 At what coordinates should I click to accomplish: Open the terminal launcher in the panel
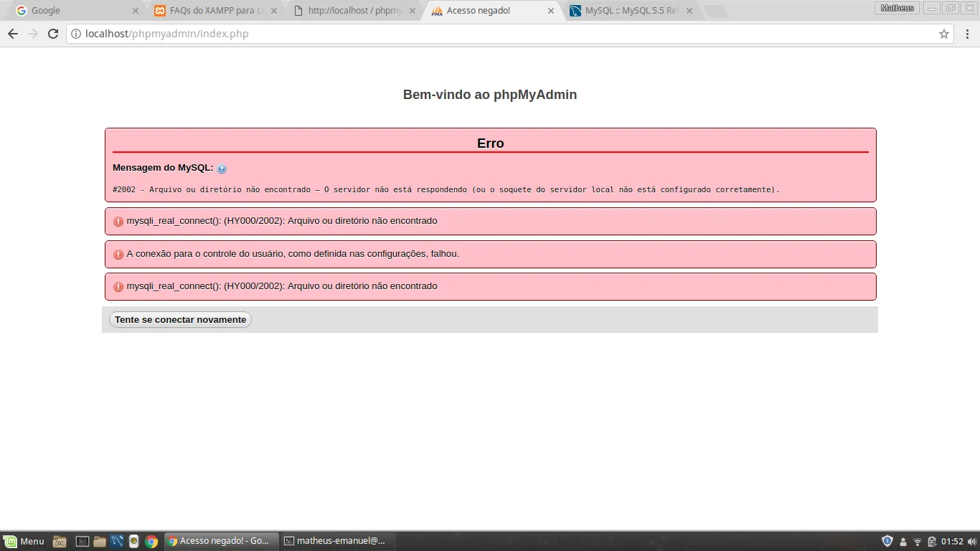83,542
